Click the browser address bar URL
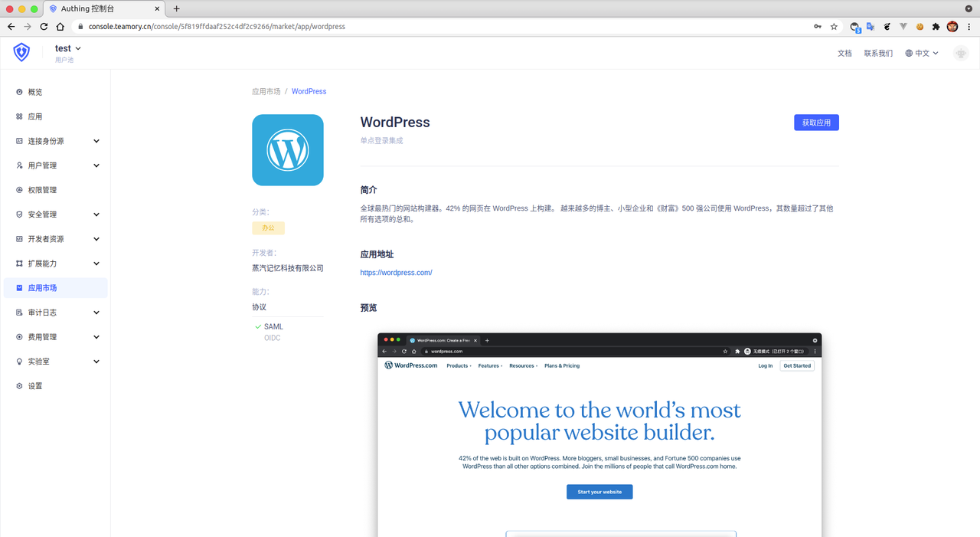Viewport: 980px width, 537px height. 217,26
